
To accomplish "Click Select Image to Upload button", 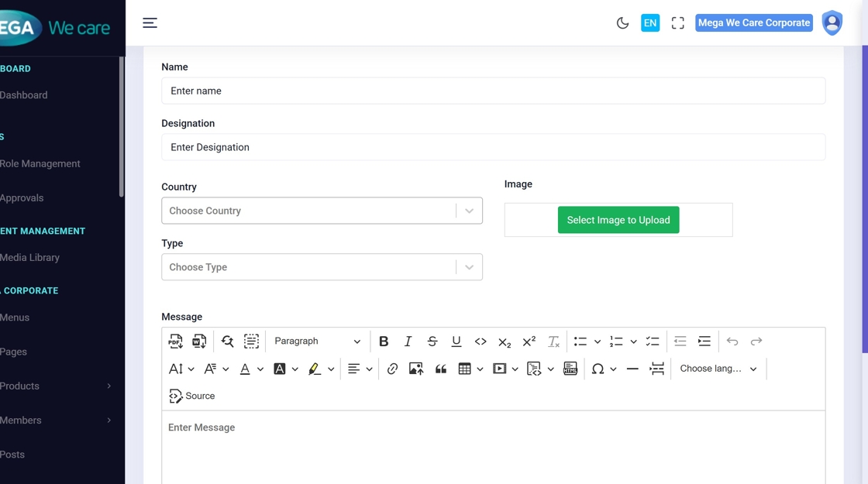I will (618, 220).
